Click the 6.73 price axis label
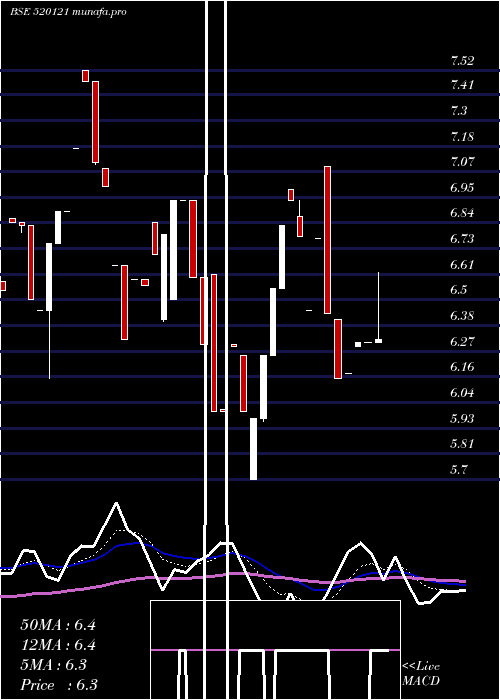Screen dimensions: 500x700 pos(462,239)
